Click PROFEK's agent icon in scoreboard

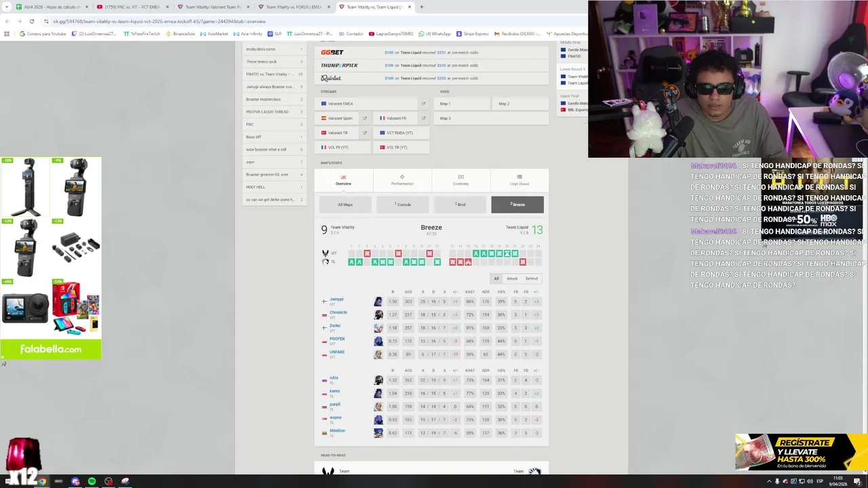click(378, 341)
